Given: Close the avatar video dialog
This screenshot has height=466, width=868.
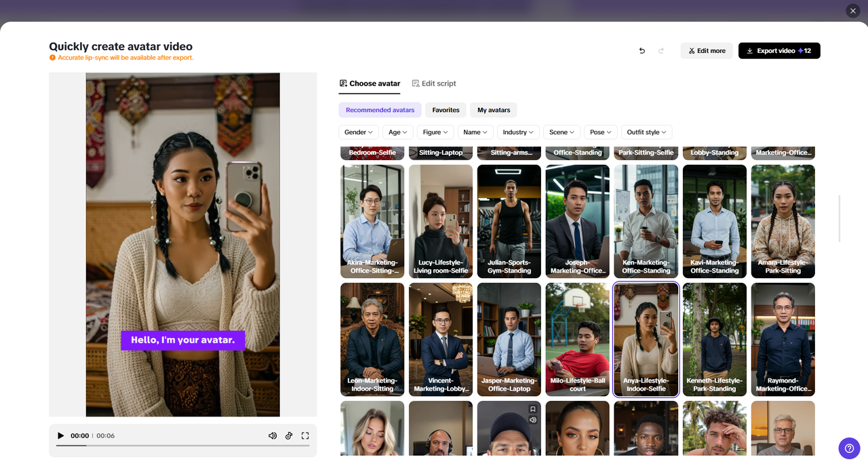Looking at the screenshot, I should (853, 11).
